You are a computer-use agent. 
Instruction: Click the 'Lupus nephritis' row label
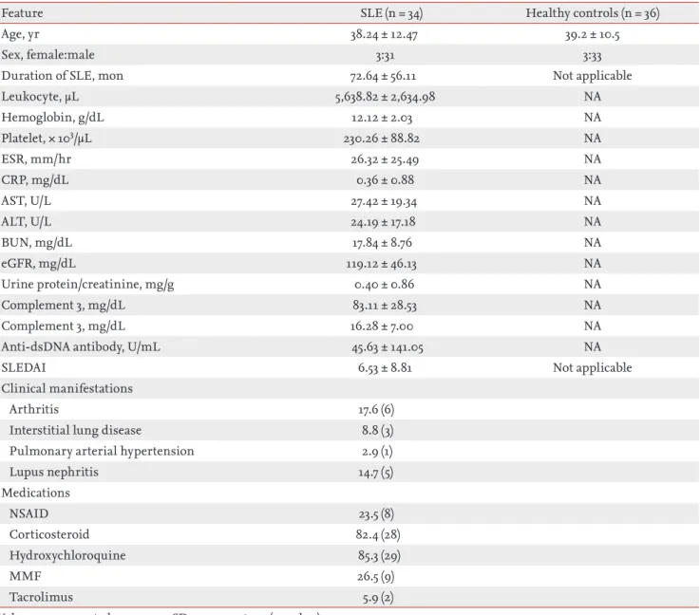click(54, 473)
